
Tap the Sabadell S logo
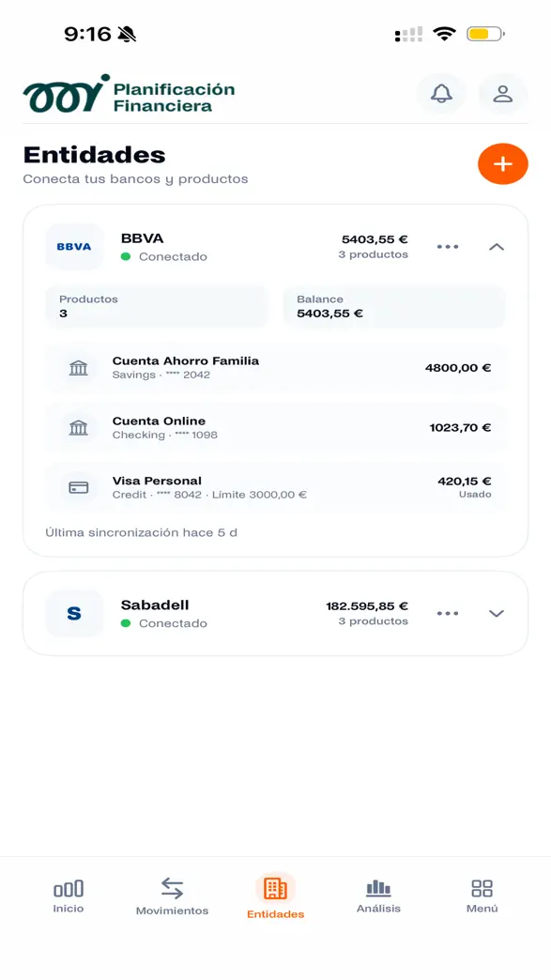[74, 614]
